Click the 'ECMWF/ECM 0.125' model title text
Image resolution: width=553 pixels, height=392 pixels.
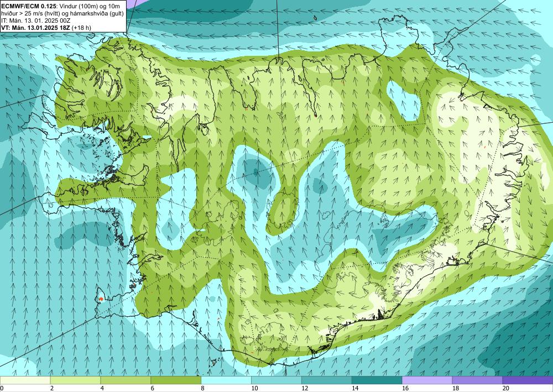click(x=29, y=6)
